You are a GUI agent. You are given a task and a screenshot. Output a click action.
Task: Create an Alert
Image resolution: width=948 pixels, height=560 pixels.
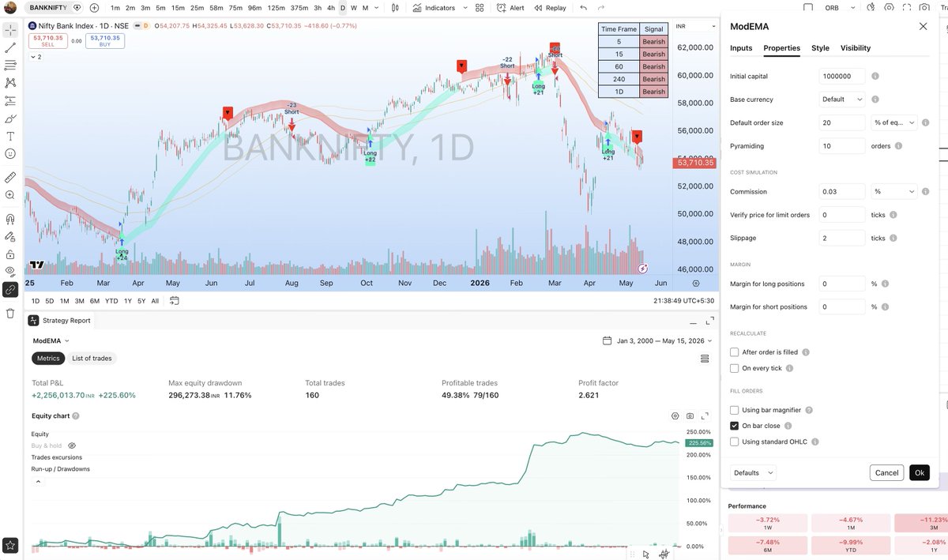click(x=510, y=8)
